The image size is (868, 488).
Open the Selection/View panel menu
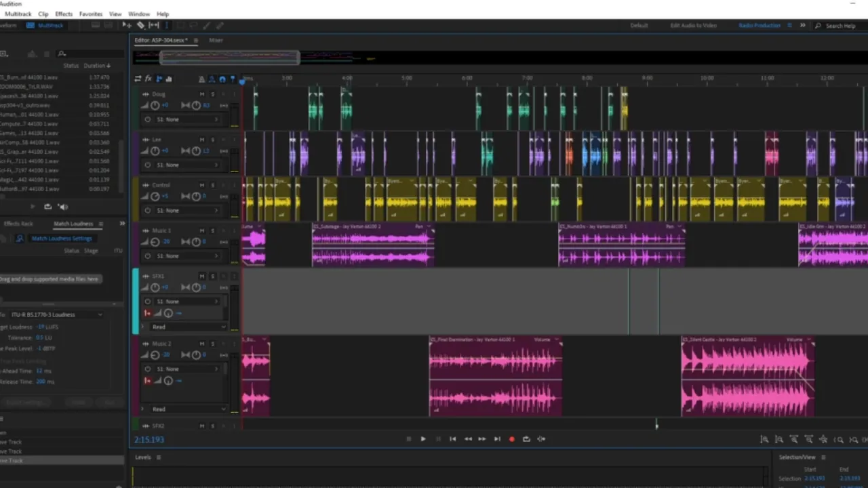pyautogui.click(x=823, y=457)
